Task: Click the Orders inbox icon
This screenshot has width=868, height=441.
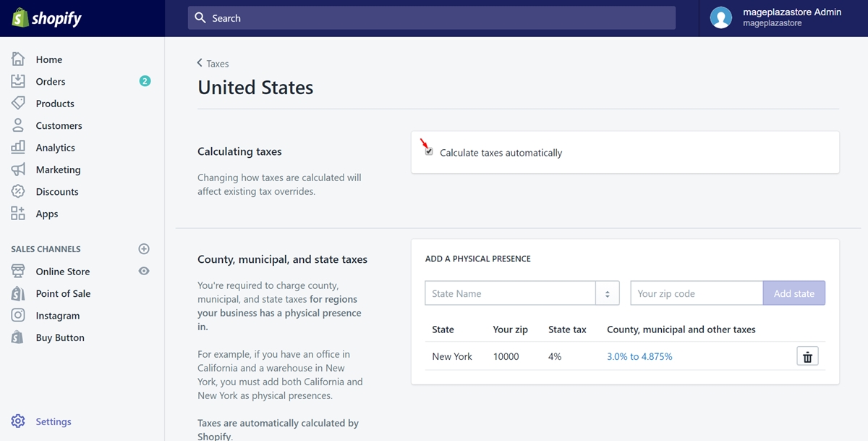Action: pos(18,81)
